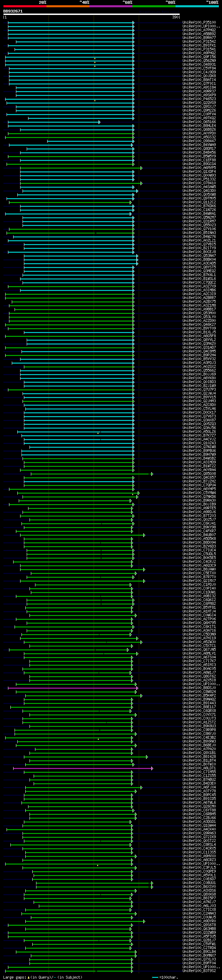The image size is (222, 980).
Task: Click the short cyan alignment bar for O65166
Action: 54,122
